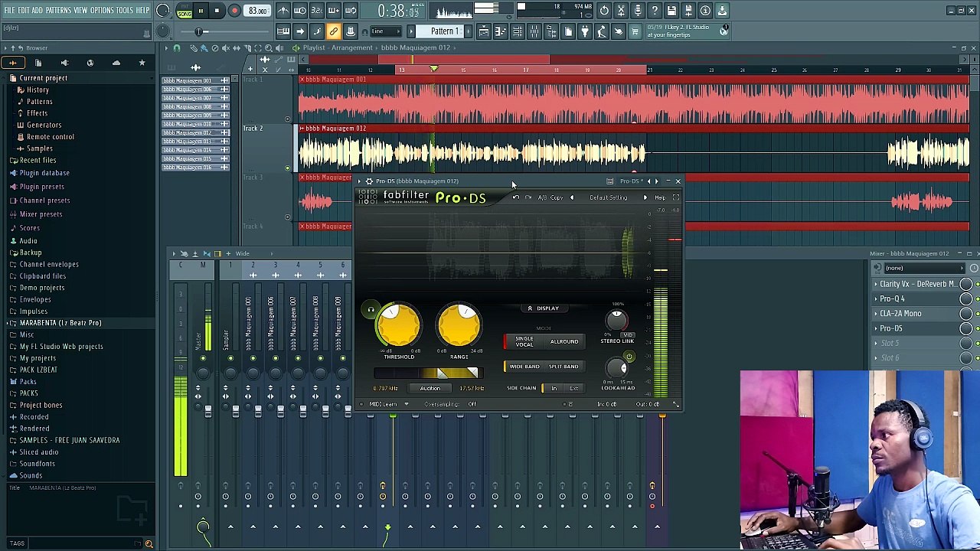Select the playlist pencil draw tool
Viewport: 980px width, 551px height.
194,48
